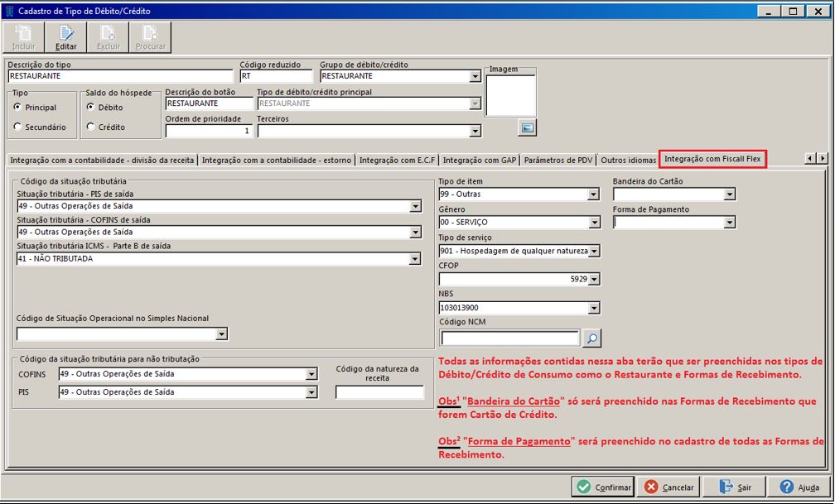Open the Forma de Pagamento dropdown
Screen dimensions: 835x504
(x=730, y=223)
